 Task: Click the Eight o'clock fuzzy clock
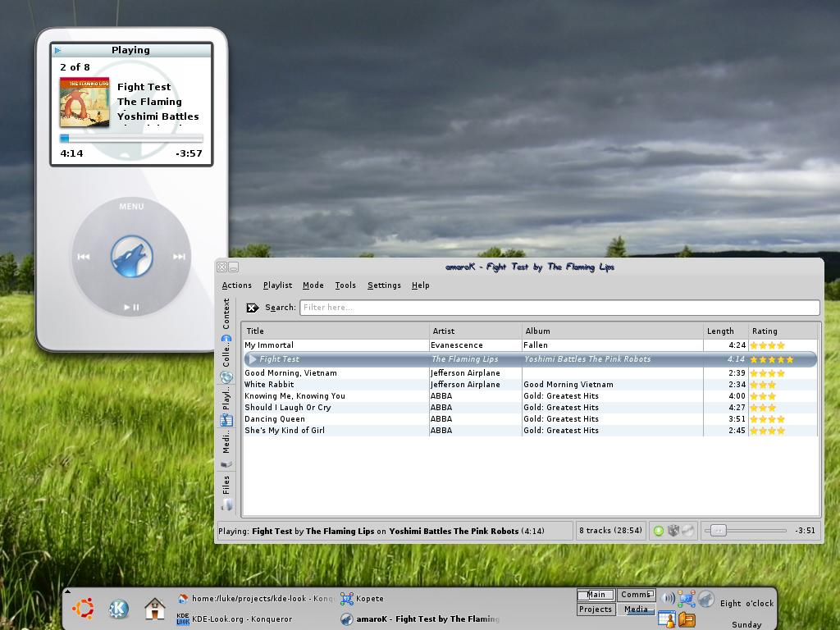(746, 604)
